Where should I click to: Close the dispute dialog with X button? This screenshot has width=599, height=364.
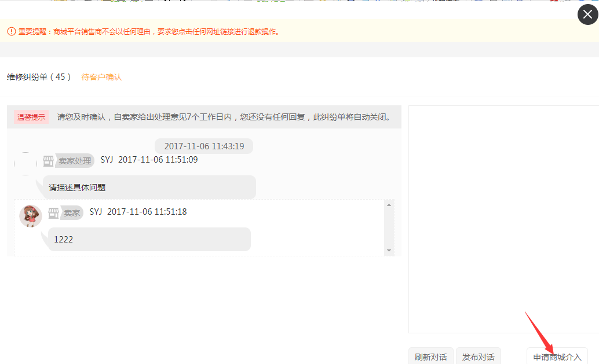[587, 14]
